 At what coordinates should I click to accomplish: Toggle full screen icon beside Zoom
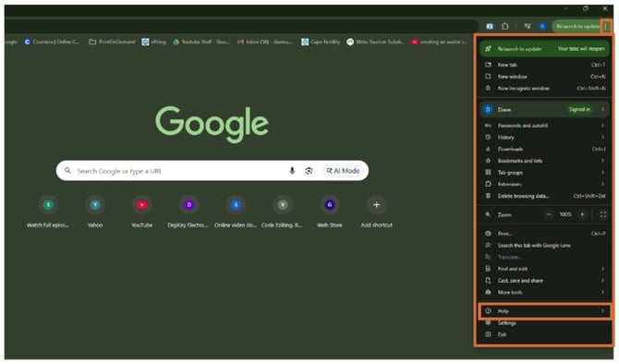602,214
